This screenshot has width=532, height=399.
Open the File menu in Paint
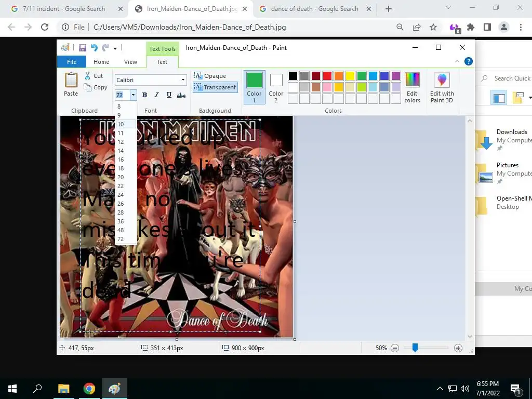pos(72,62)
